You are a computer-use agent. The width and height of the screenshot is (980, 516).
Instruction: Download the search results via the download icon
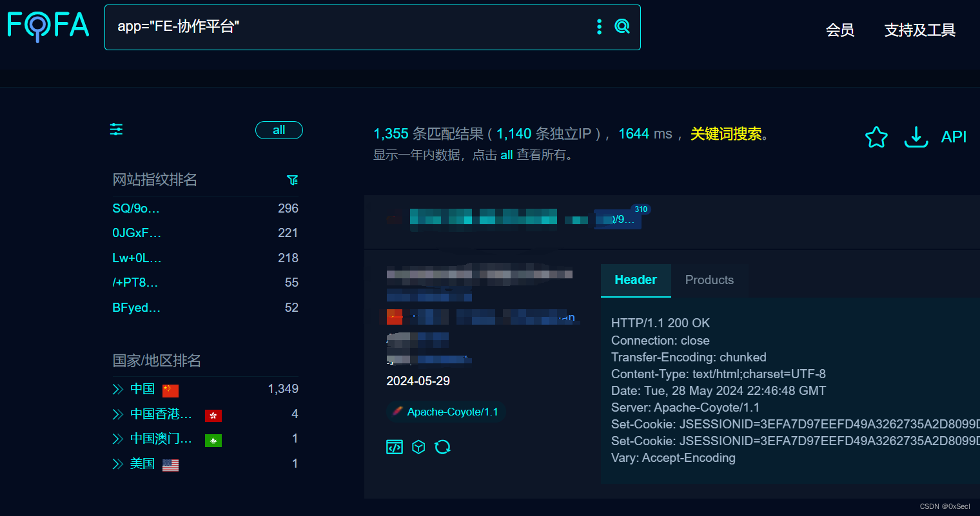pos(916,137)
